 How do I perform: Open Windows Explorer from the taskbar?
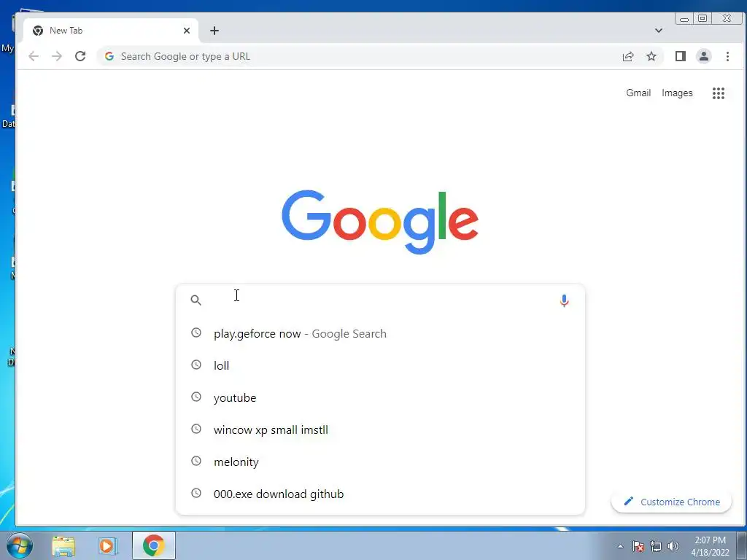(x=63, y=546)
